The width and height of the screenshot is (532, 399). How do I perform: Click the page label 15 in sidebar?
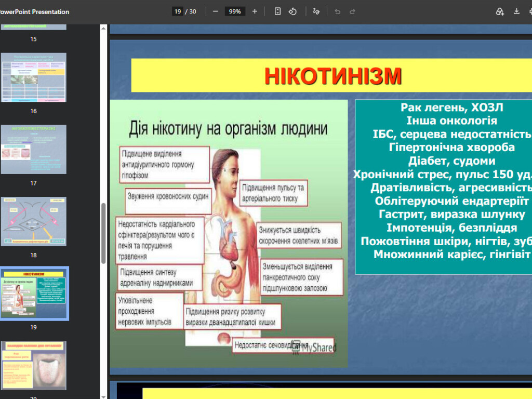pos(33,39)
